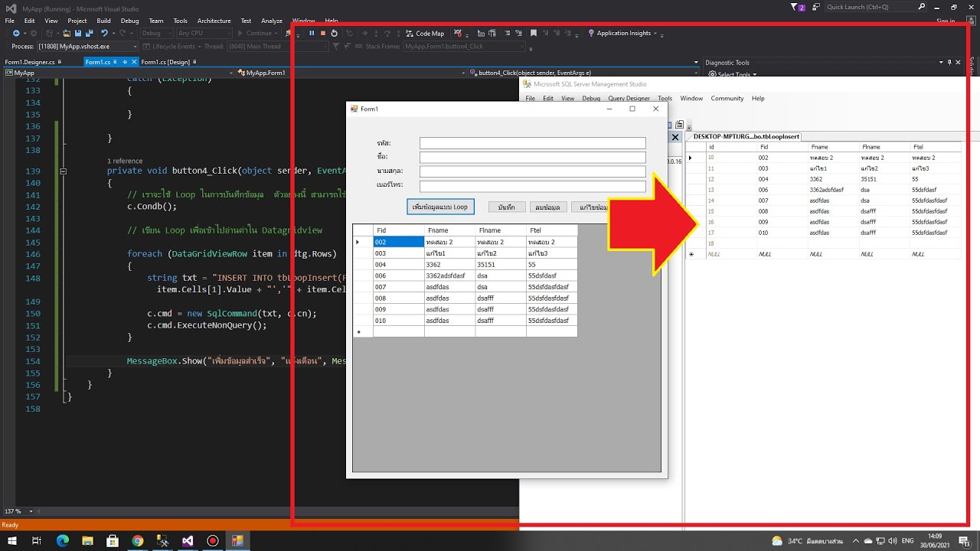Open the Process dropdown showing MyApp.vshost.exe

pos(87,46)
